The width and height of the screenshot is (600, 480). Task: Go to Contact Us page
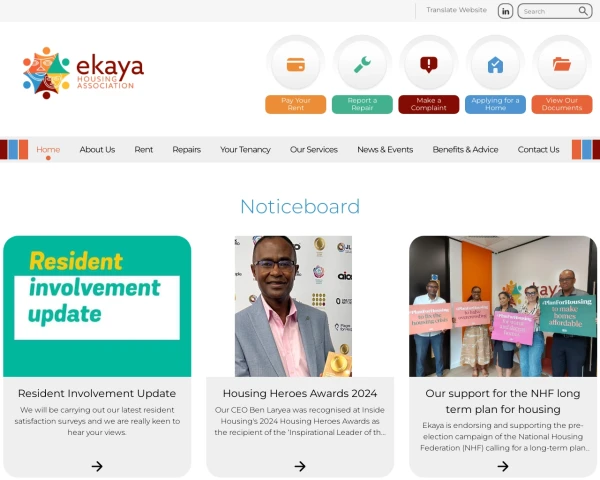coord(538,150)
